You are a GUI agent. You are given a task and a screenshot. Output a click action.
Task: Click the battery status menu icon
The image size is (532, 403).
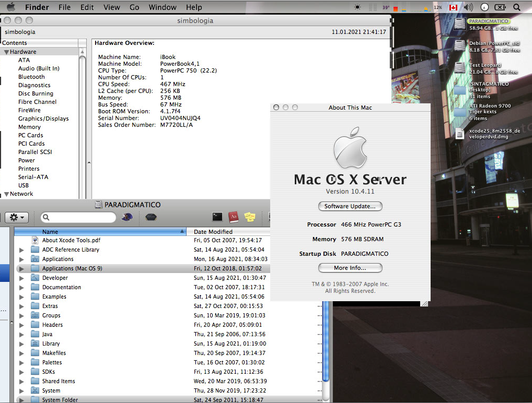pyautogui.click(x=500, y=7)
